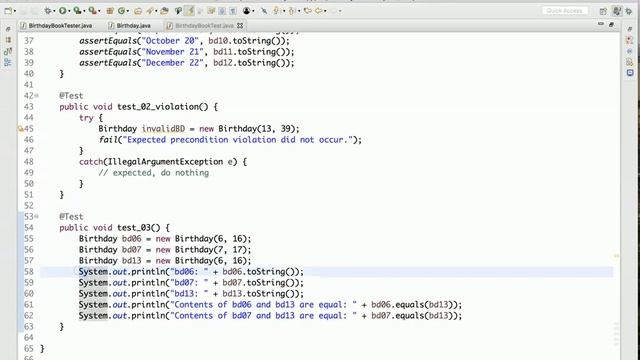Click line number 58 in the gutter
640x360 pixels.
tap(29, 272)
